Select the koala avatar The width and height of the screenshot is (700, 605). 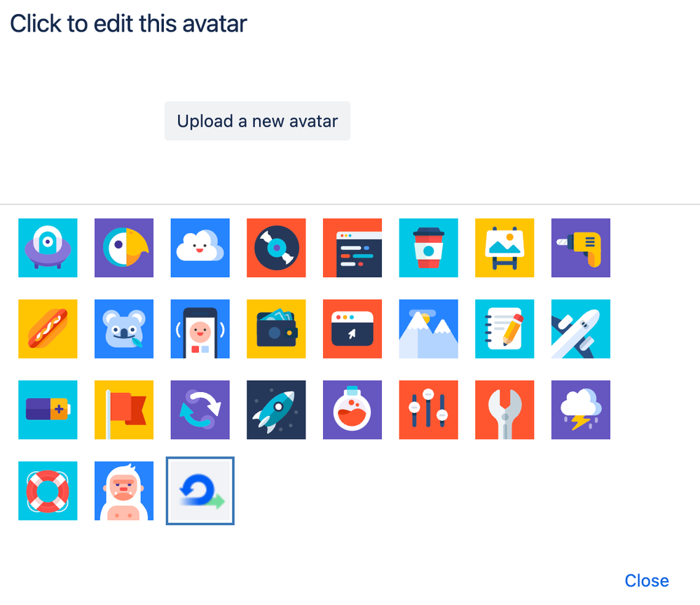pyautogui.click(x=124, y=329)
